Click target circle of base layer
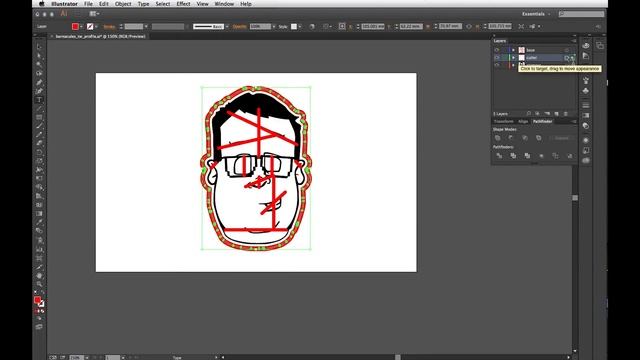Viewport: 640px width, 360px height. click(567, 50)
